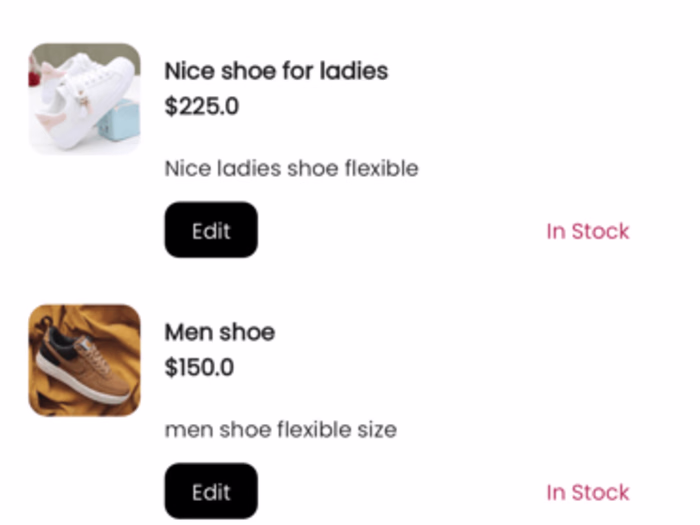Click the "men shoe flexible size" description

(x=280, y=430)
